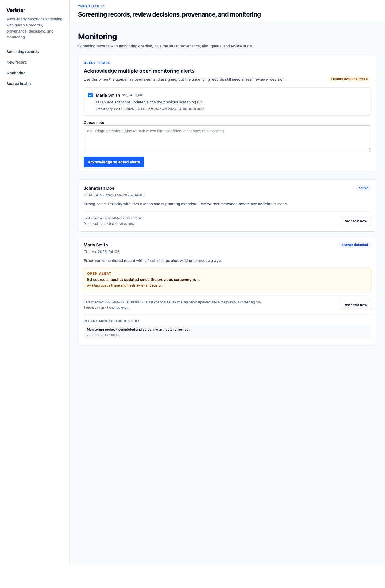Click inside the Queue note field

click(x=227, y=138)
